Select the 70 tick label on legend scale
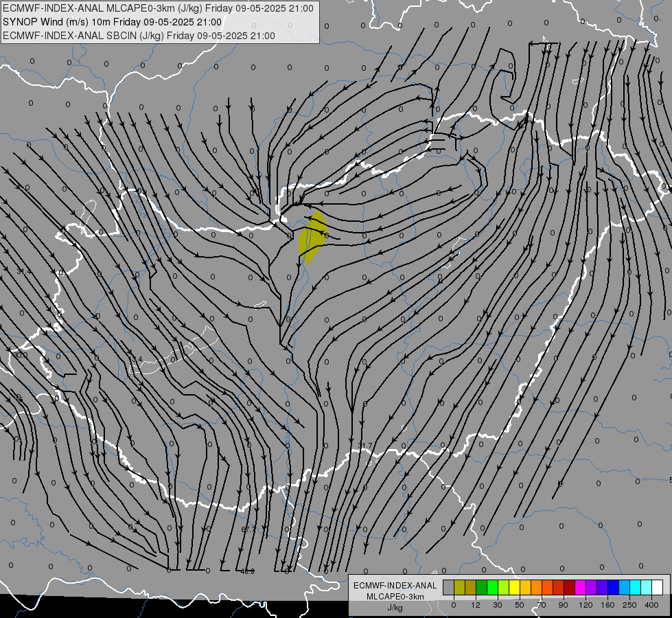672x618 pixels. pos(542,605)
